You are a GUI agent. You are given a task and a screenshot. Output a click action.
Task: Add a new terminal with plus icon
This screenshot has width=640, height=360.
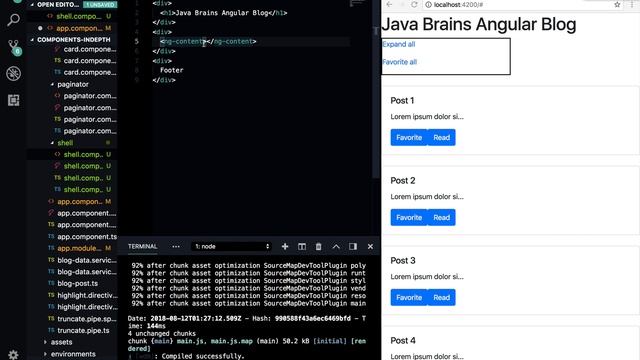point(285,247)
